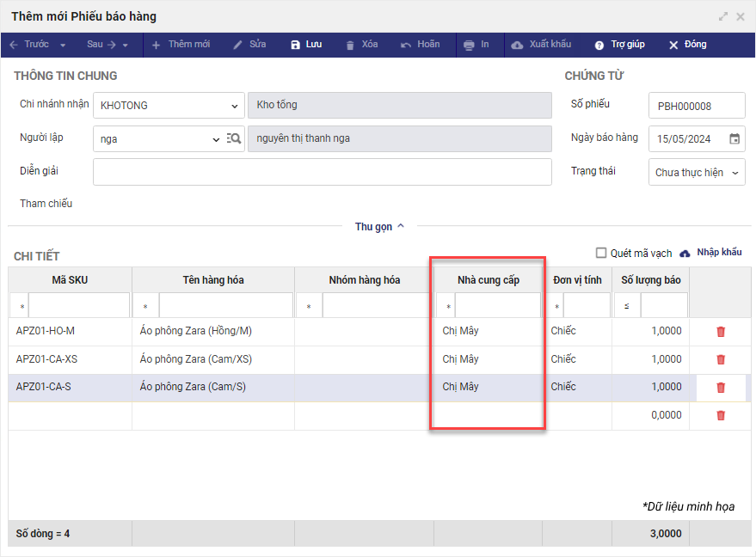The width and height of the screenshot is (756, 557).
Task: Click the Lưu save icon in toolbar
Action: pyautogui.click(x=296, y=45)
